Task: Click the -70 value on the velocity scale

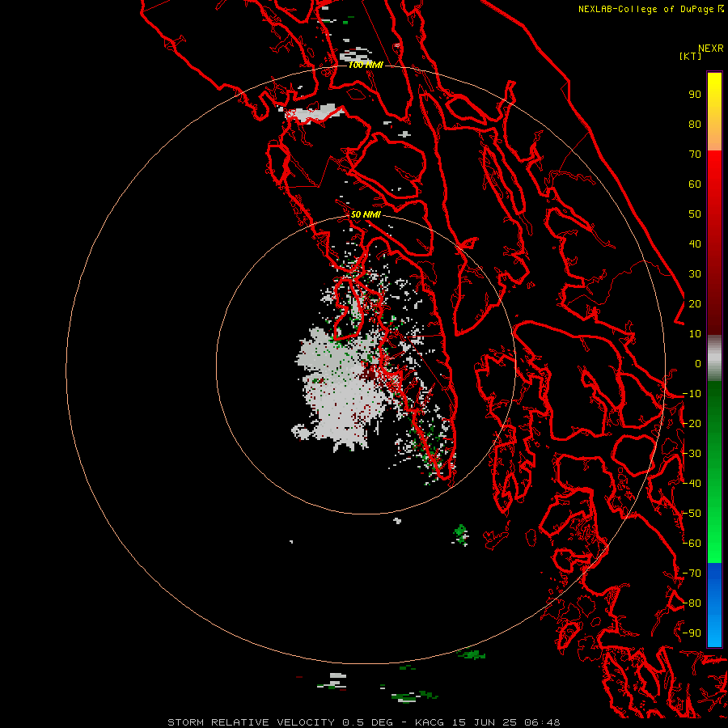Action: click(692, 574)
